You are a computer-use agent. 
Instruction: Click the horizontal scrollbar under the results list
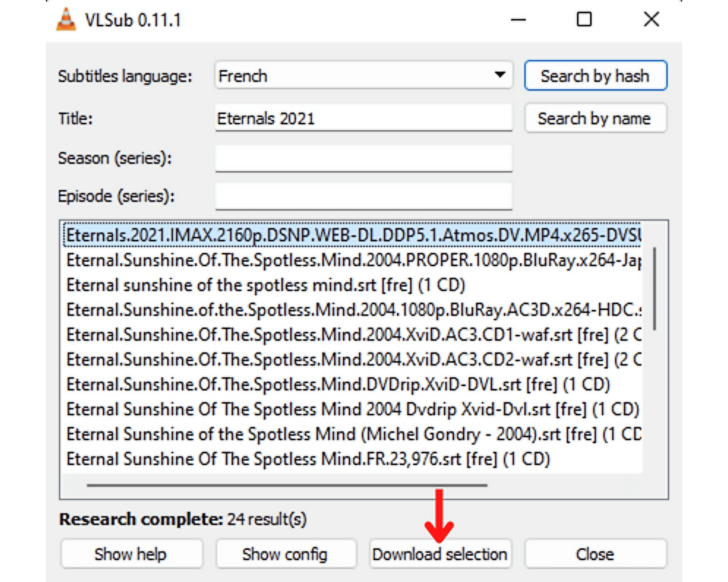click(x=287, y=485)
